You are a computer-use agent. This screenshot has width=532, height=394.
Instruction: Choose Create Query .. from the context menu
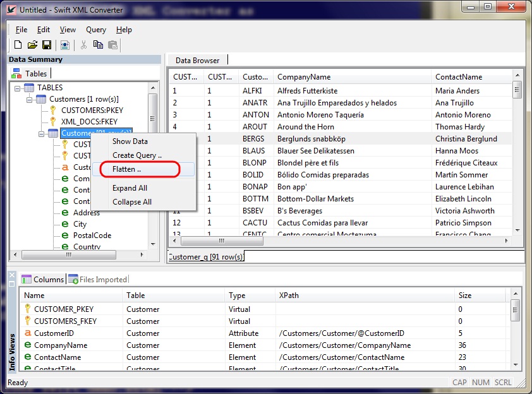click(144, 155)
